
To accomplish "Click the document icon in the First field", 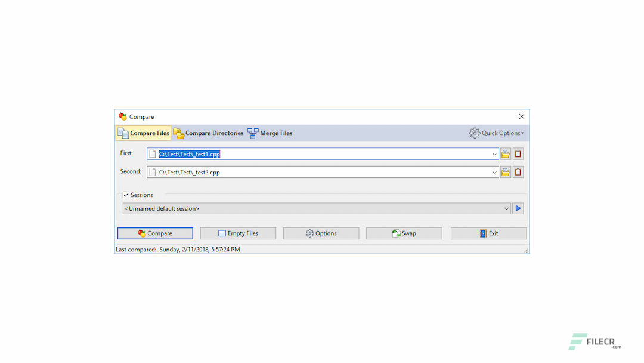I will (152, 153).
